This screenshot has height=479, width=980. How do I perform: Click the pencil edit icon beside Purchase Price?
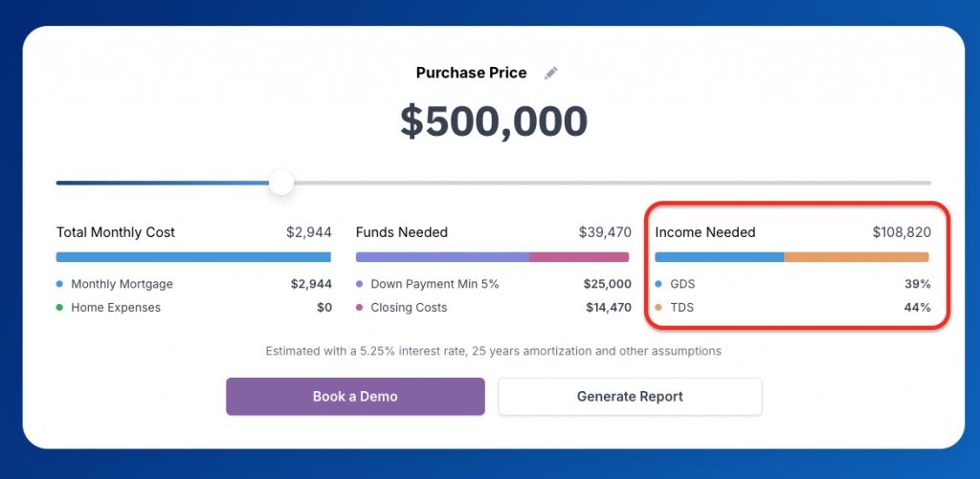(550, 73)
